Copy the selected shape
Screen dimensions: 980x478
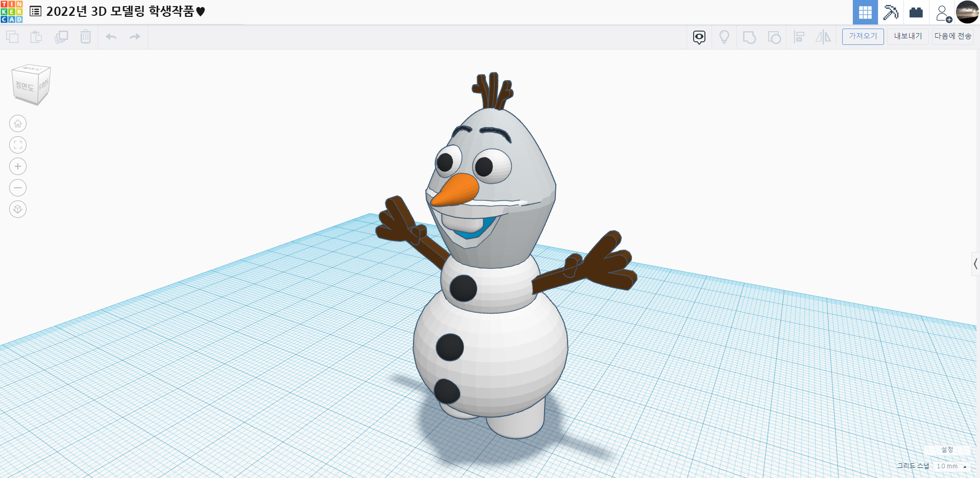pyautogui.click(x=12, y=37)
